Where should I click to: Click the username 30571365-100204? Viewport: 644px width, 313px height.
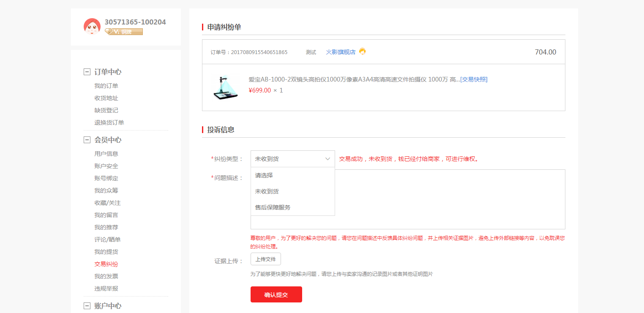(135, 22)
